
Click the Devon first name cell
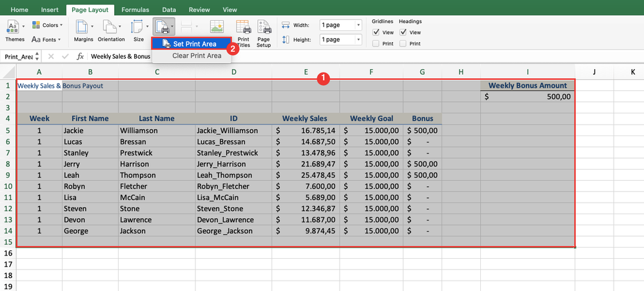90,220
